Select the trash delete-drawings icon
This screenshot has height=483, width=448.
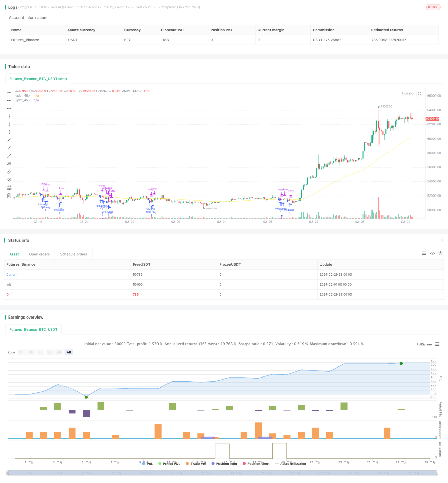[9, 195]
